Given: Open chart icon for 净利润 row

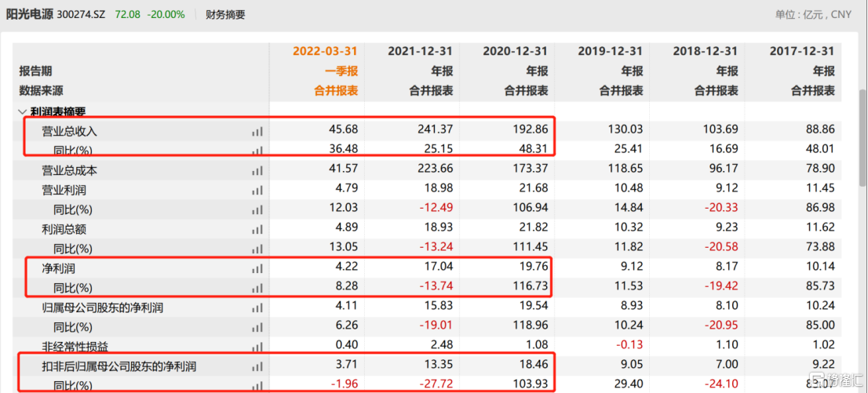Looking at the screenshot, I should click(257, 268).
